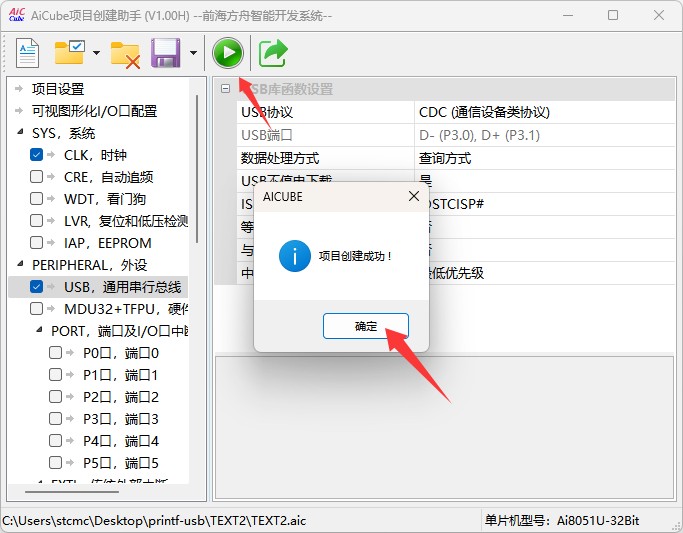The image size is (683, 533).
Task: Enable the LVR, 复位和低压检测 checkbox
Action: (x=37, y=220)
